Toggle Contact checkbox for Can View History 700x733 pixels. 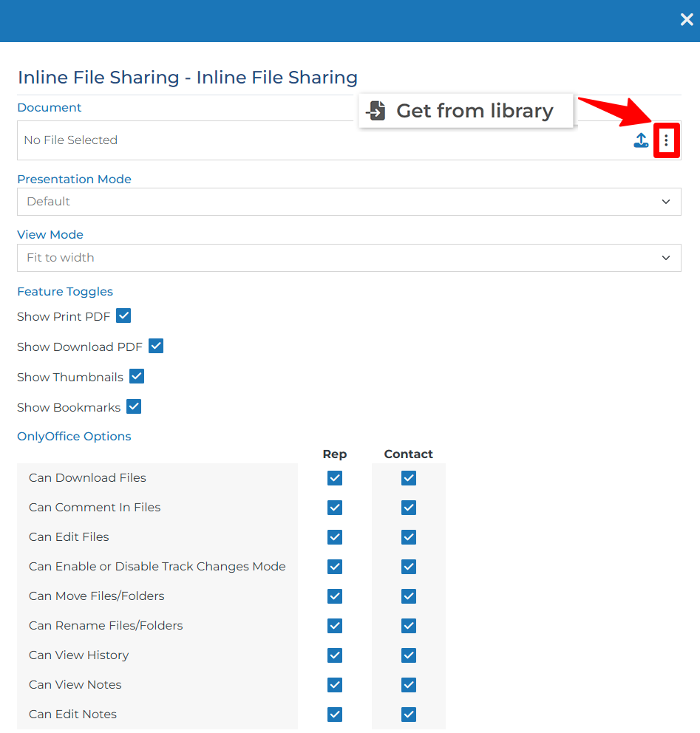tap(409, 655)
